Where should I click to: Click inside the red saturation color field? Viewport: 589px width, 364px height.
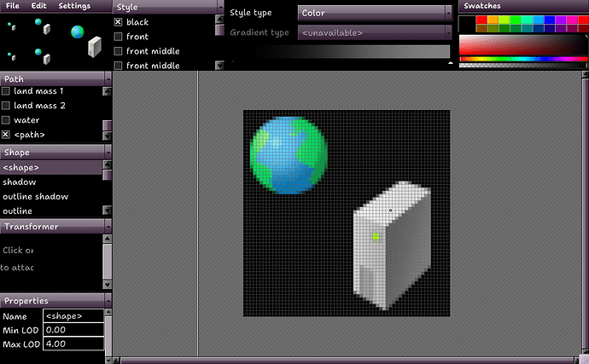pos(523,44)
